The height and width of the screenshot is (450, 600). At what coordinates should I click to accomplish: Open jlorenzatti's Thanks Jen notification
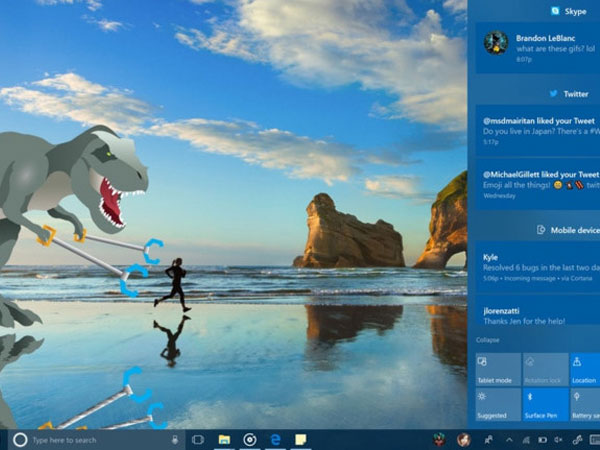(x=538, y=310)
